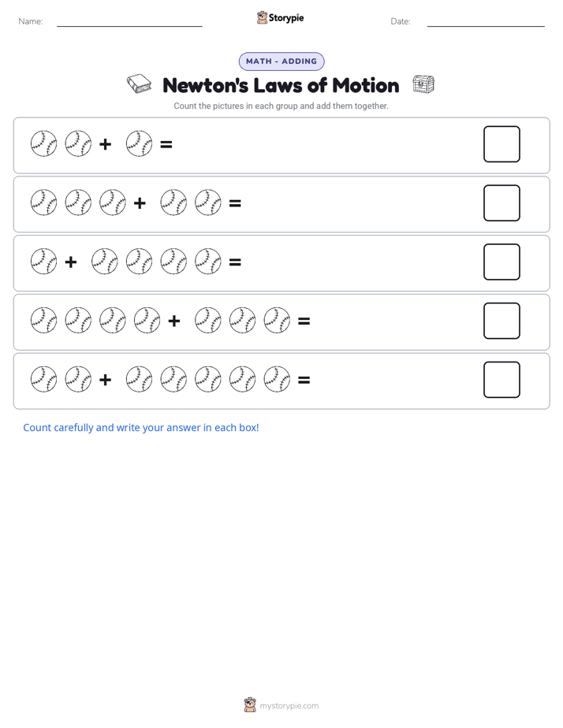Click the first baseball in row one
The width and height of the screenshot is (563, 728).
(x=43, y=143)
